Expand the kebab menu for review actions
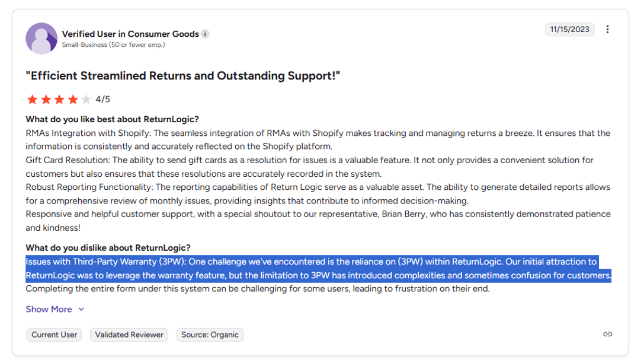 [608, 29]
